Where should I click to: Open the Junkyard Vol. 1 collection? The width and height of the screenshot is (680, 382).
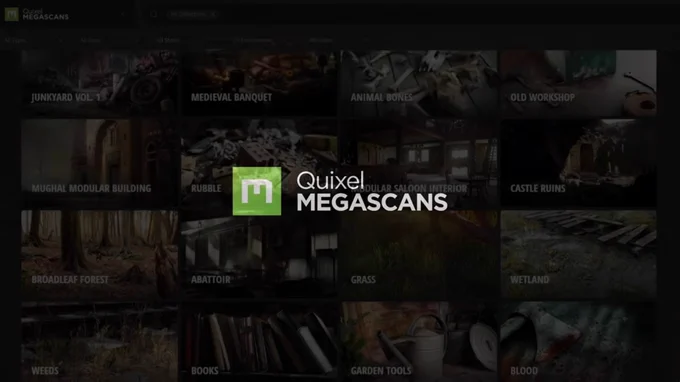99,83
